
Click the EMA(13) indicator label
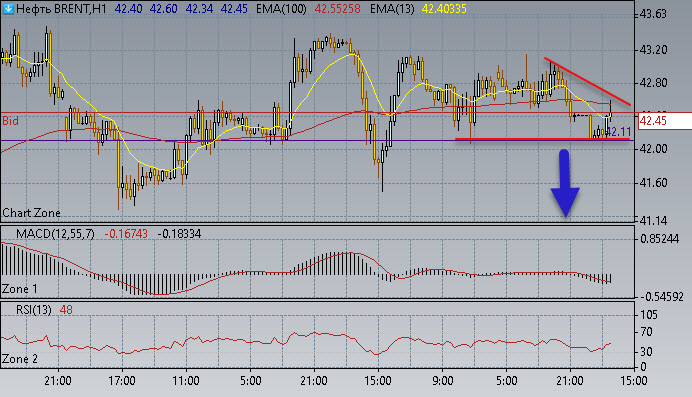coord(392,9)
